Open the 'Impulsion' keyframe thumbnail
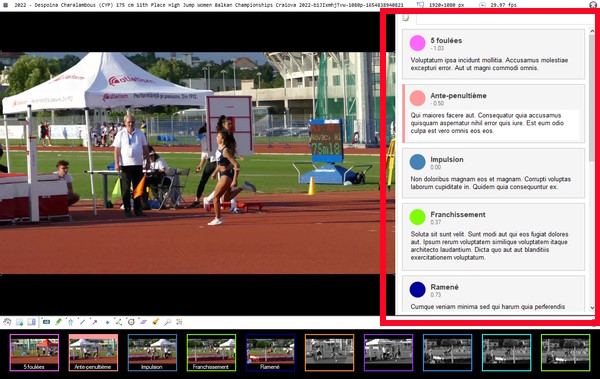The width and height of the screenshot is (600, 379). tap(152, 353)
